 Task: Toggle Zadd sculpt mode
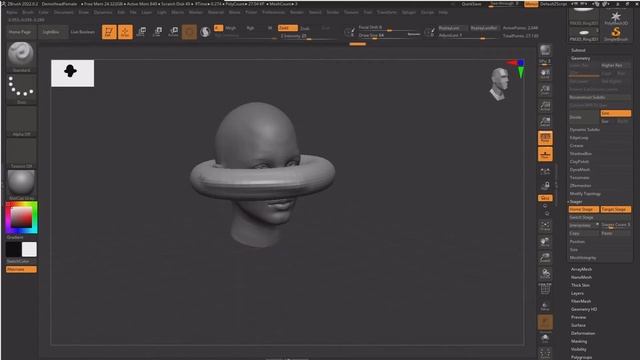point(287,28)
